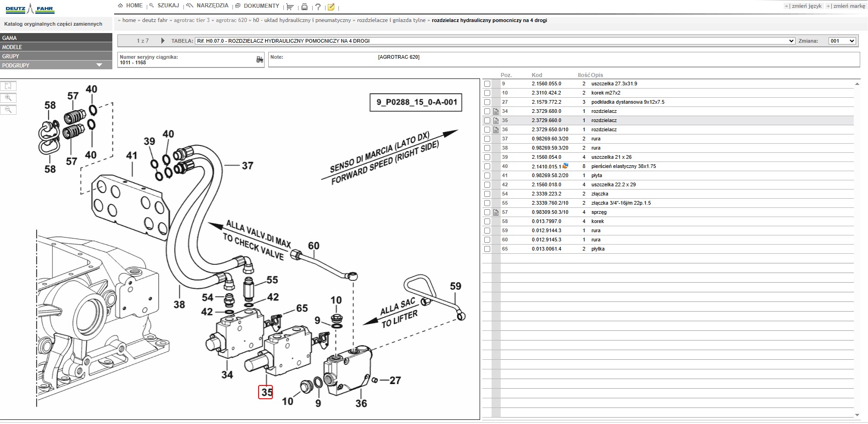The width and height of the screenshot is (868, 424).
Task: Go to next table with arrow
Action: click(163, 41)
